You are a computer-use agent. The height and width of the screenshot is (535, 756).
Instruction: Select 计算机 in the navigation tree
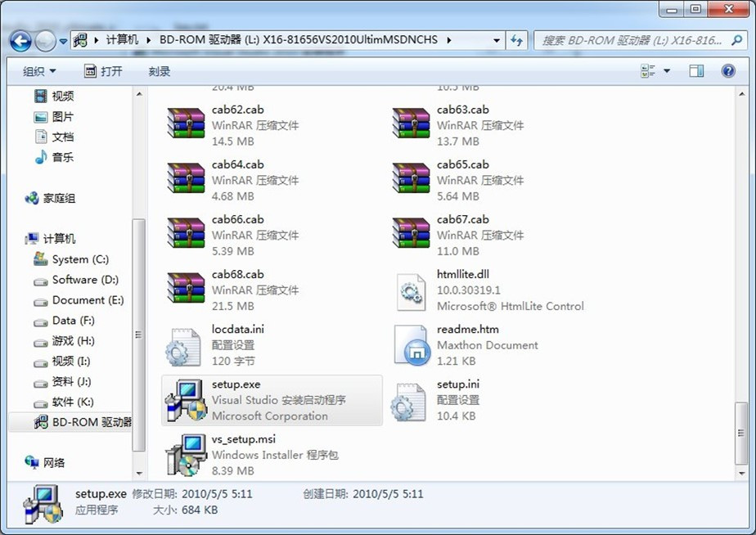point(50,239)
